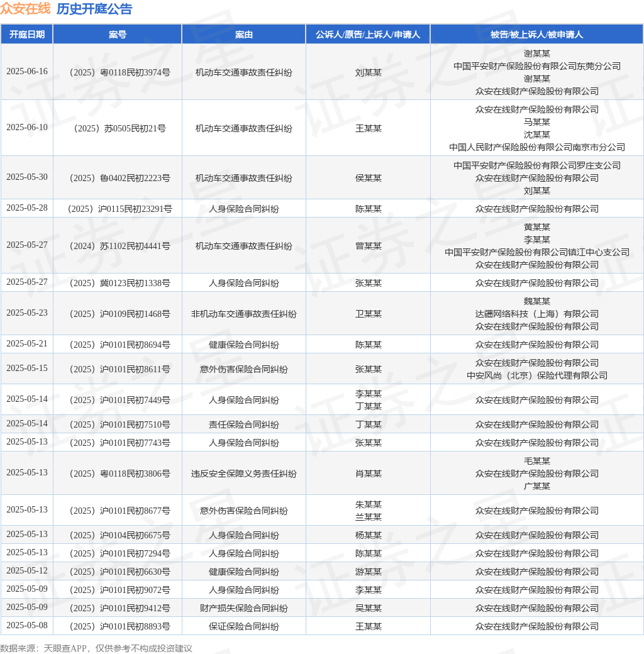This screenshot has height=654, width=644.
Task: Click the 被告/被上诉人/被申请人 column header
Action: pyautogui.click(x=536, y=34)
